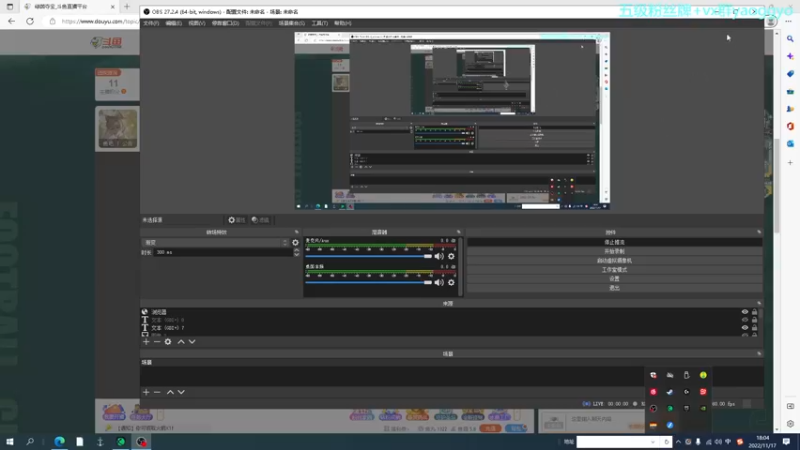Open 桌面音频 mixer gear settings
The image size is (800, 450).
tap(451, 282)
